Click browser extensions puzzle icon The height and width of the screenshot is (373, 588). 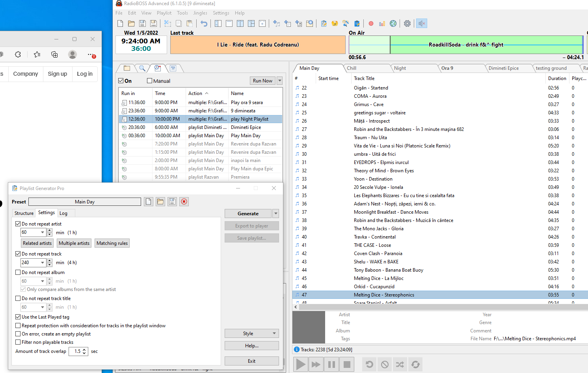[x=18, y=54]
